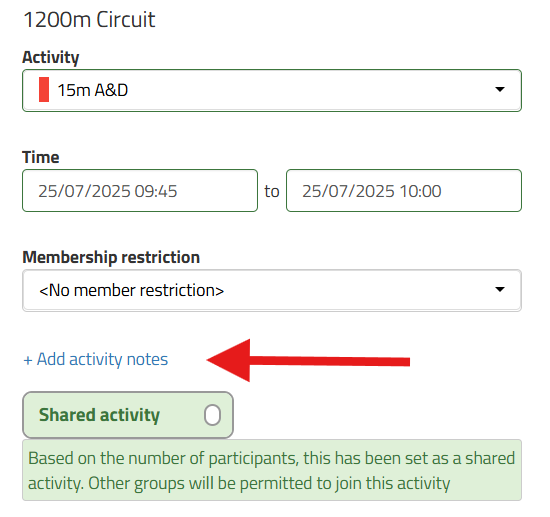
Task: Click the plus sign before Add activity notes
Action: (28, 360)
